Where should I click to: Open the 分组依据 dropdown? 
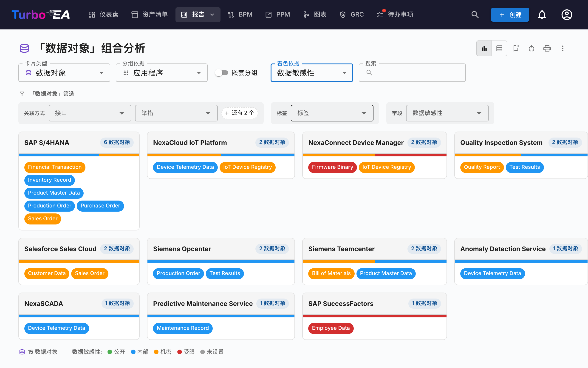click(x=161, y=72)
